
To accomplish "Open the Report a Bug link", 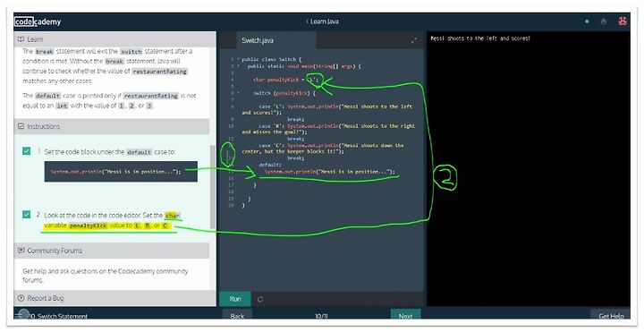I will coord(46,298).
